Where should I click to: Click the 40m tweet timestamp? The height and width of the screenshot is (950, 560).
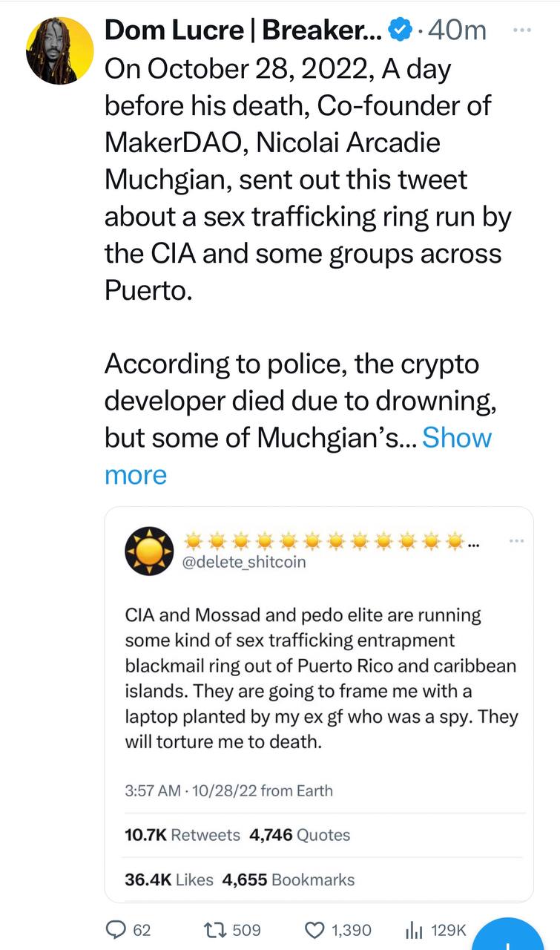pyautogui.click(x=463, y=30)
